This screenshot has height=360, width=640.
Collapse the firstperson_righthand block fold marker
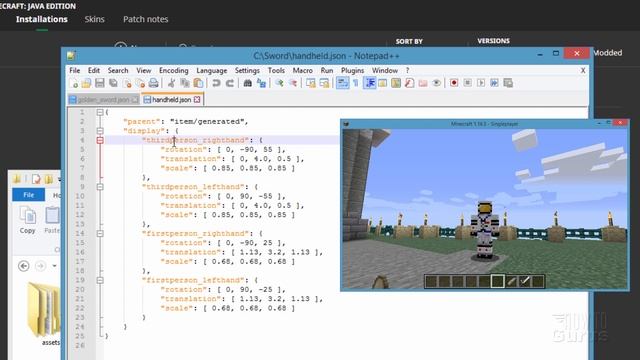click(100, 233)
